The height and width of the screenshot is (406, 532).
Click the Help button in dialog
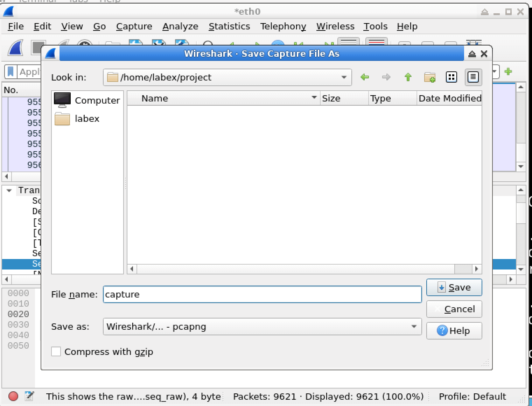pos(454,331)
